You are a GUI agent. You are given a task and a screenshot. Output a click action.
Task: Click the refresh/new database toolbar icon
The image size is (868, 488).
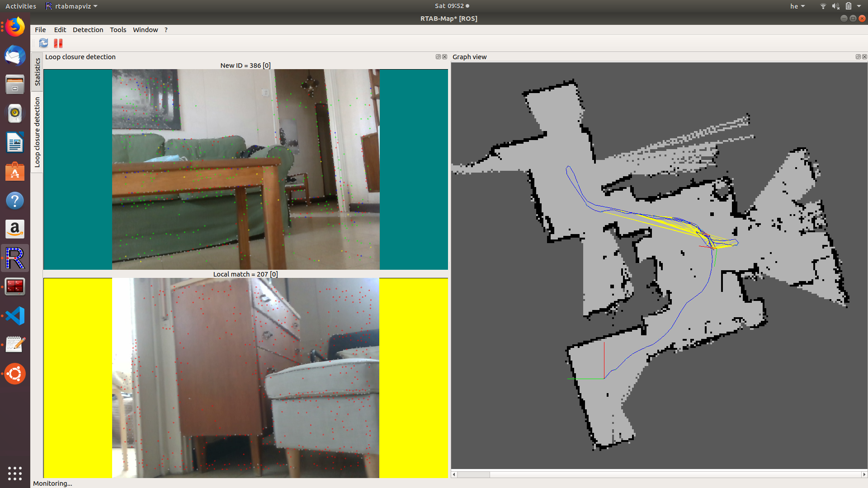(43, 43)
